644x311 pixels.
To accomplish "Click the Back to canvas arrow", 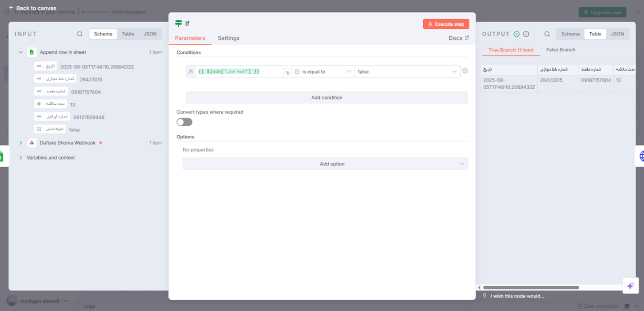I will (11, 8).
